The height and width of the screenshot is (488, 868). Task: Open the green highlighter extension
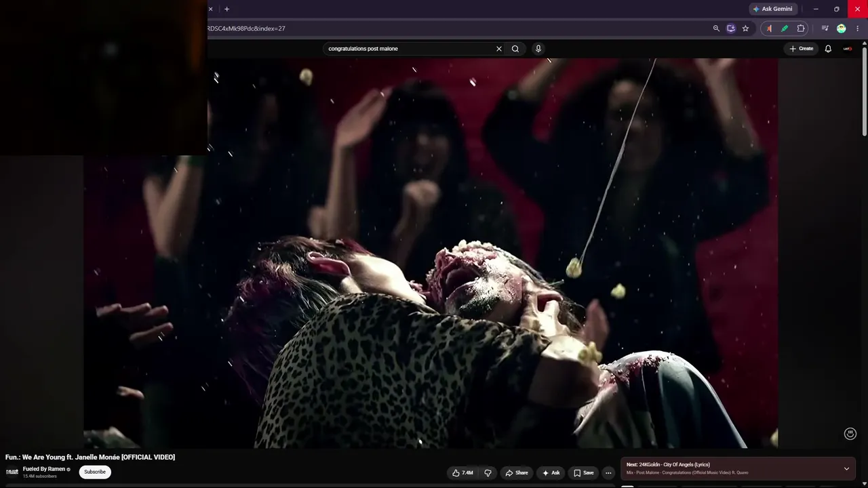[785, 28]
